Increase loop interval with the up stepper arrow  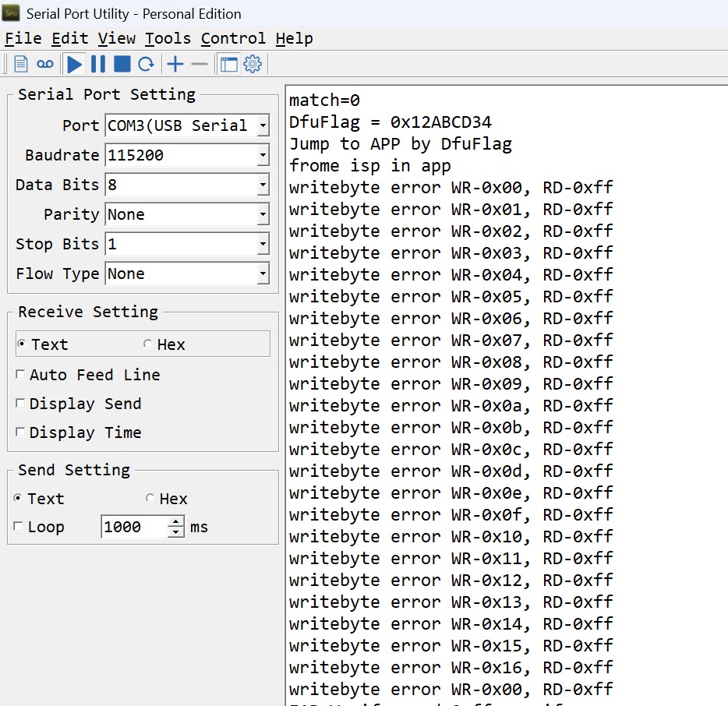pos(176,522)
